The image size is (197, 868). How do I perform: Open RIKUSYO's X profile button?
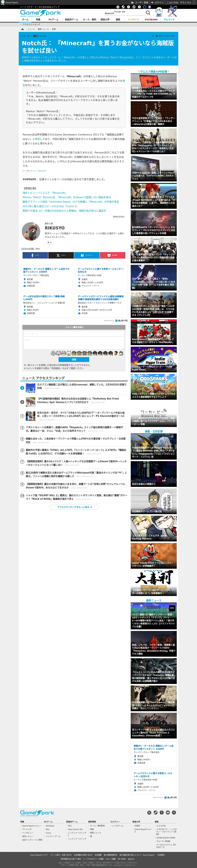(49, 242)
